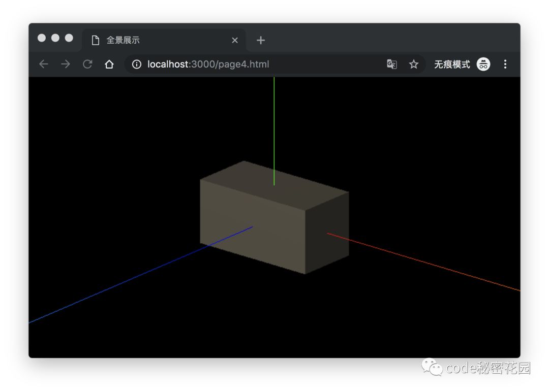Go to the browser home page
The image size is (549, 392).
[109, 64]
